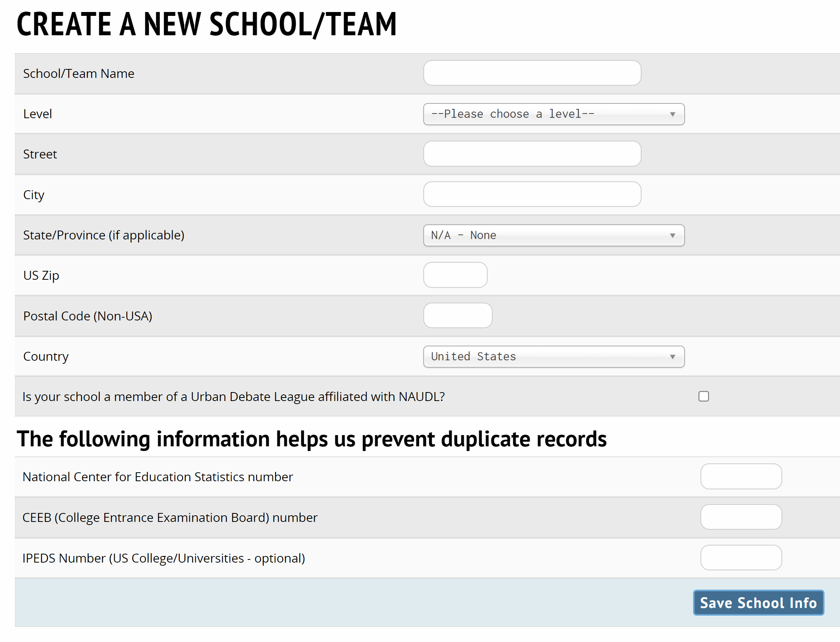Click the Street input field
The image size is (840, 642).
coord(532,154)
